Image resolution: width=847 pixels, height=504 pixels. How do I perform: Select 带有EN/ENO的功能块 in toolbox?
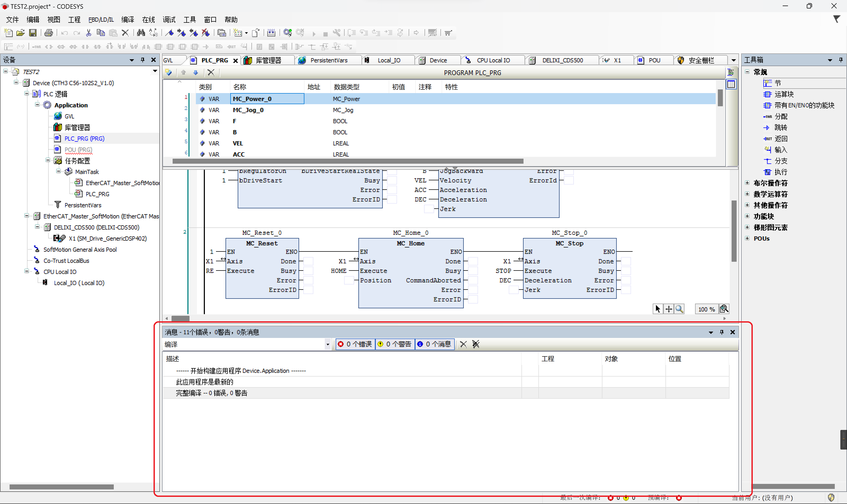pyautogui.click(x=804, y=106)
